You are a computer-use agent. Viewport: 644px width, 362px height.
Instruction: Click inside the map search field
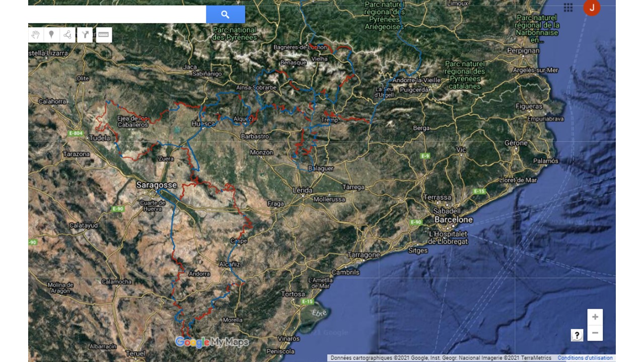[117, 15]
